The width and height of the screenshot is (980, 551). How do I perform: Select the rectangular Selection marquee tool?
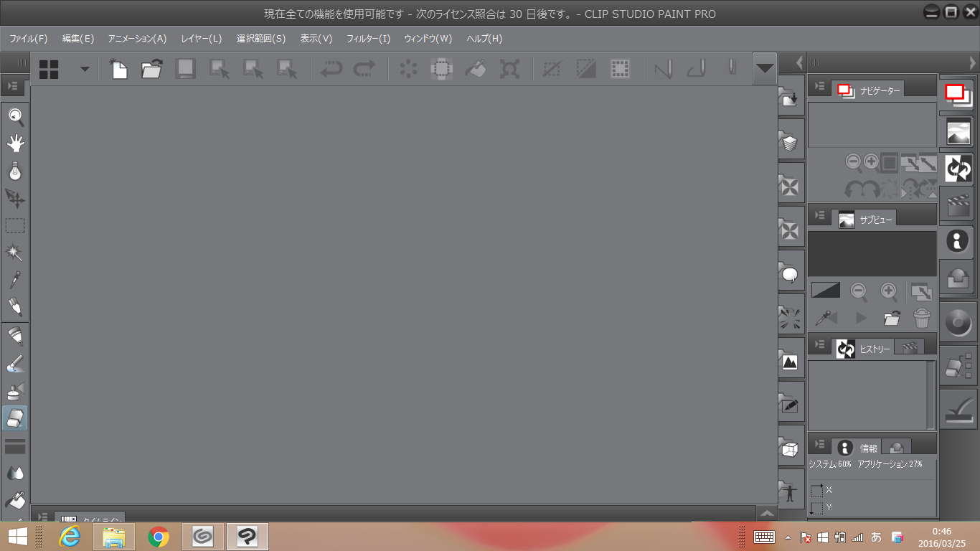(x=15, y=225)
